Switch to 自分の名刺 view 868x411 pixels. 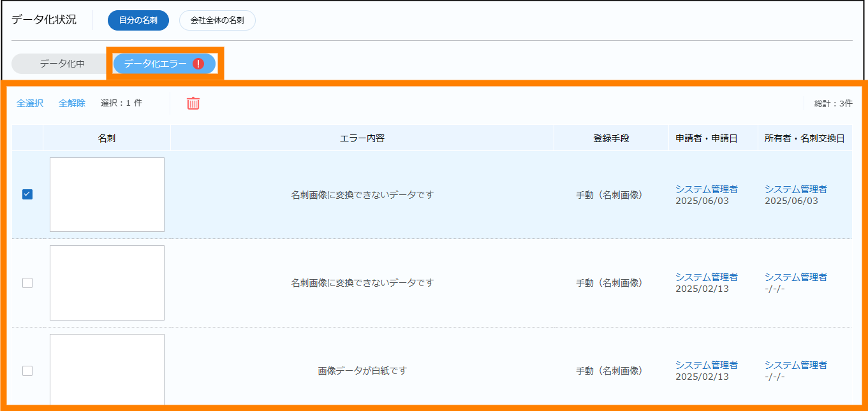pyautogui.click(x=138, y=20)
